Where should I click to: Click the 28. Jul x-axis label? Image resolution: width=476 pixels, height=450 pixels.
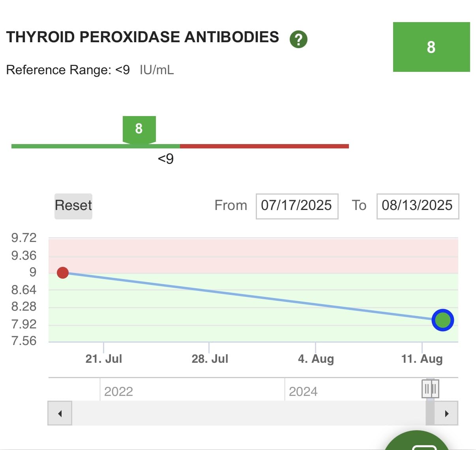pyautogui.click(x=210, y=358)
